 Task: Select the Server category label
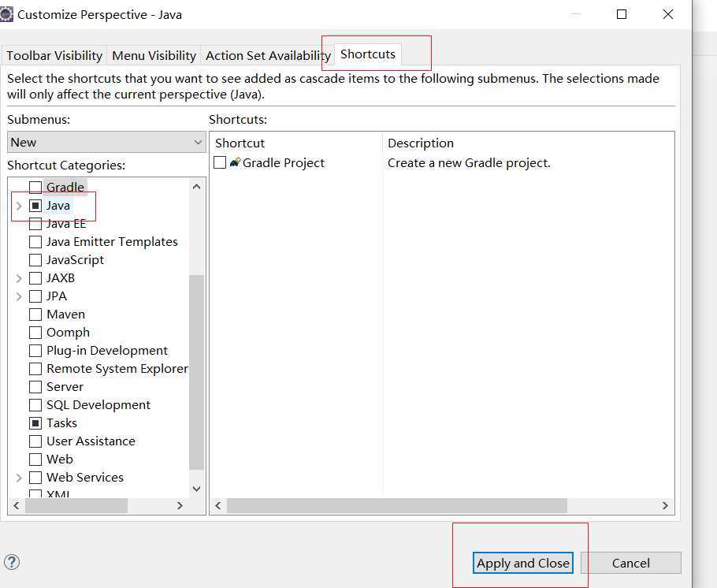[x=65, y=387]
